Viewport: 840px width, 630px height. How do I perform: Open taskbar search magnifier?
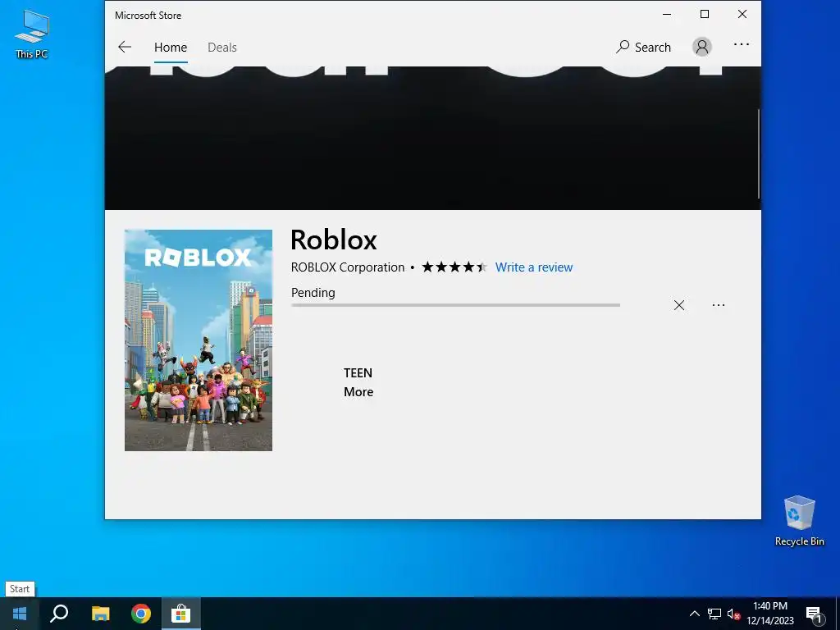click(x=59, y=614)
